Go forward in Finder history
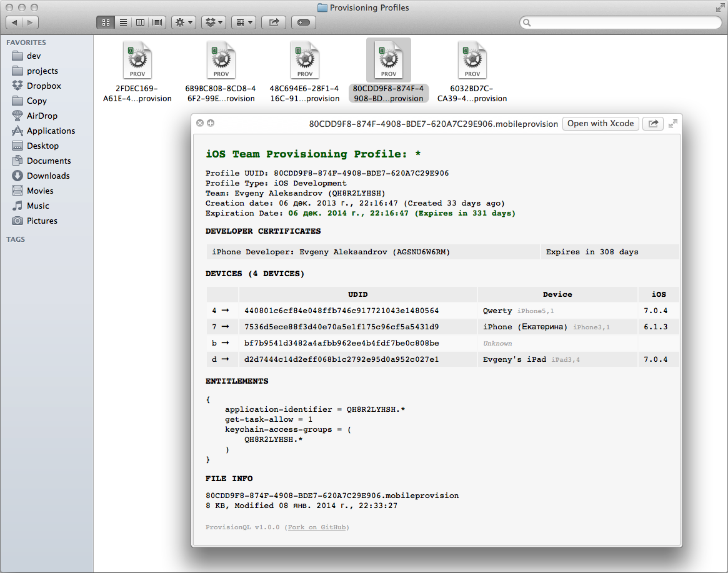728x573 pixels. pyautogui.click(x=30, y=22)
